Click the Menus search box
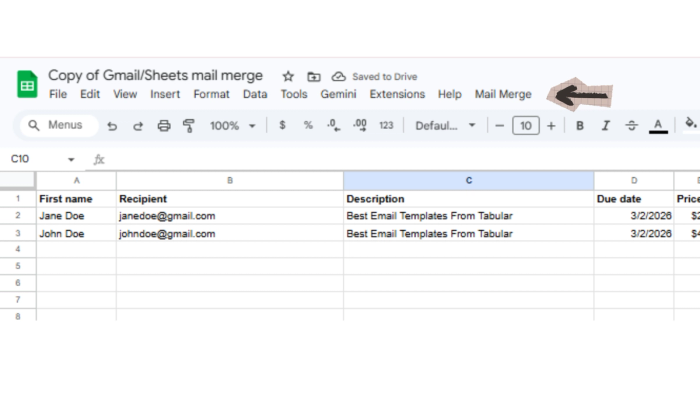Screen dimensions: 700x394 [59, 125]
